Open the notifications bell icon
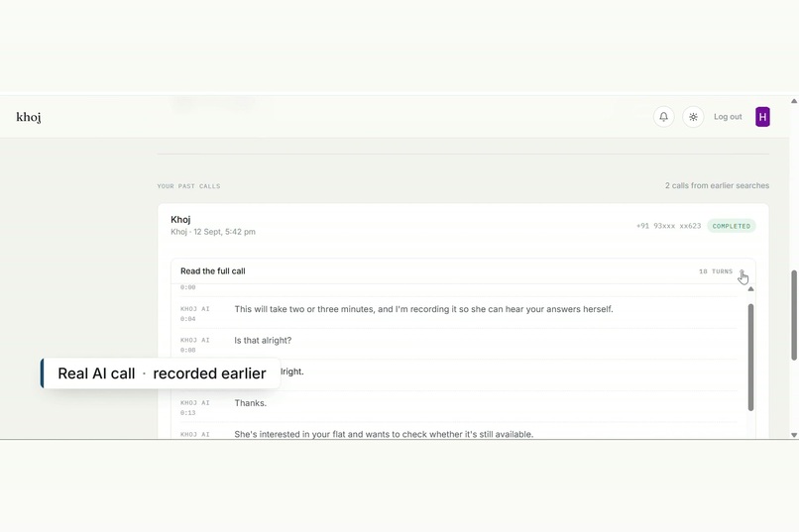The width and height of the screenshot is (799, 532). click(x=663, y=117)
